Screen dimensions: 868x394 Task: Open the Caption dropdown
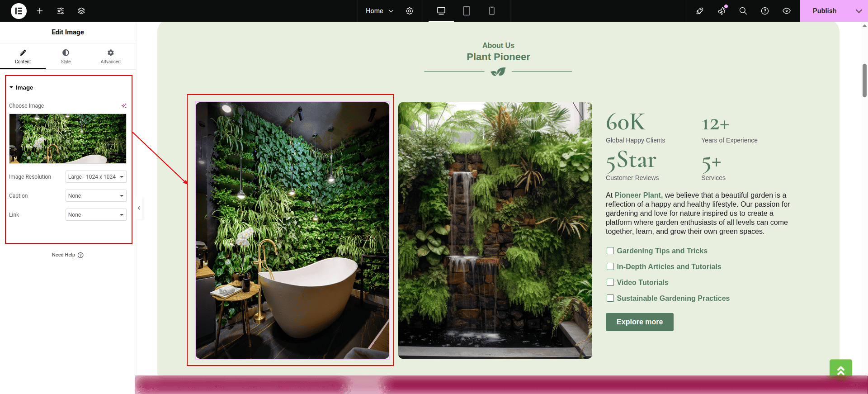96,196
